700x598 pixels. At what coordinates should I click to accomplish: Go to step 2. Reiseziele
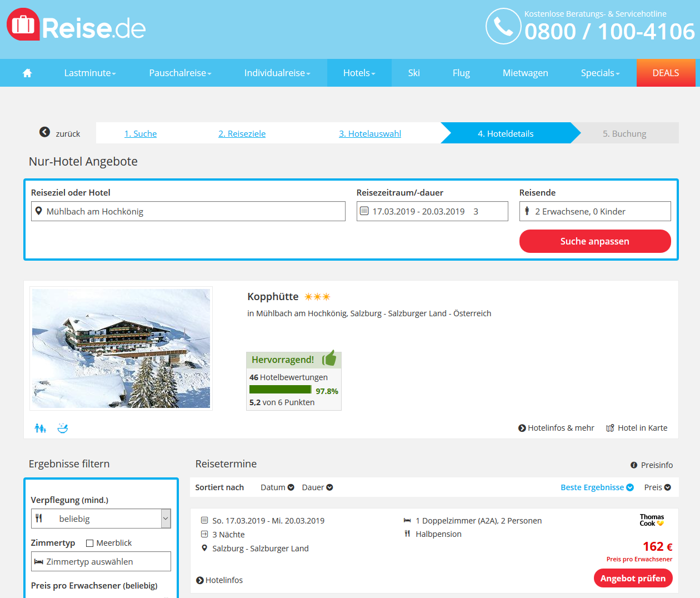point(242,133)
